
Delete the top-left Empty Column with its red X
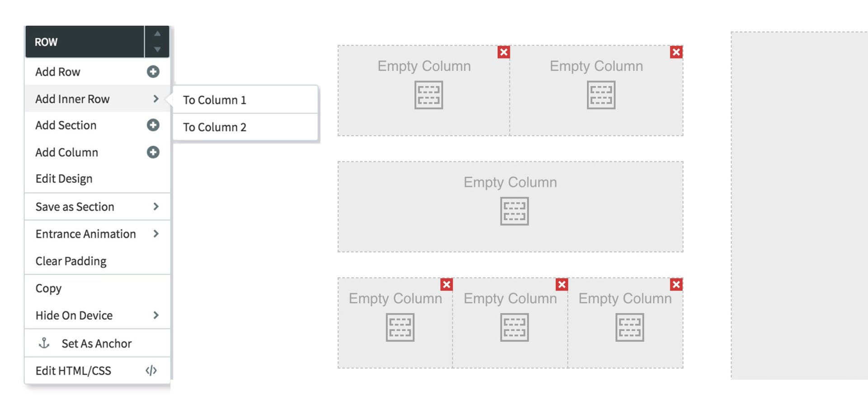503,52
